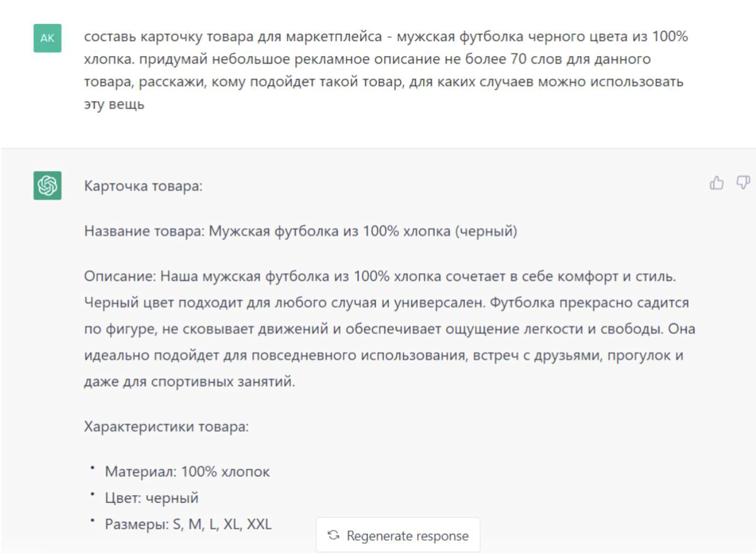Click the circular arrows regenerate icon
756x557 pixels.
[x=334, y=536]
